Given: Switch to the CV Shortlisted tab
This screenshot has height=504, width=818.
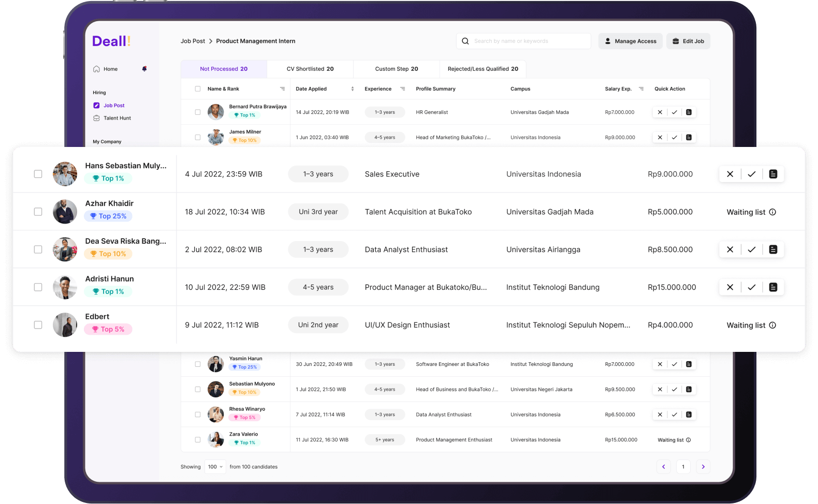Looking at the screenshot, I should tap(310, 69).
